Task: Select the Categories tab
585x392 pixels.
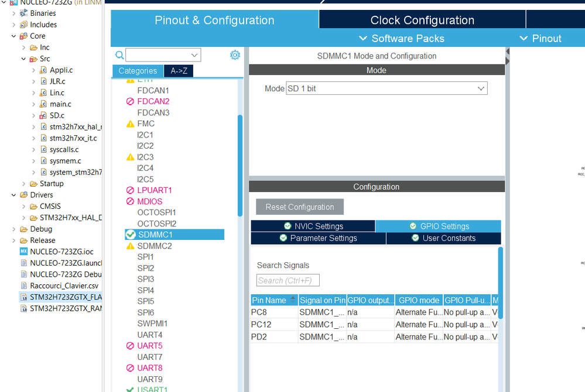Action: coord(138,71)
